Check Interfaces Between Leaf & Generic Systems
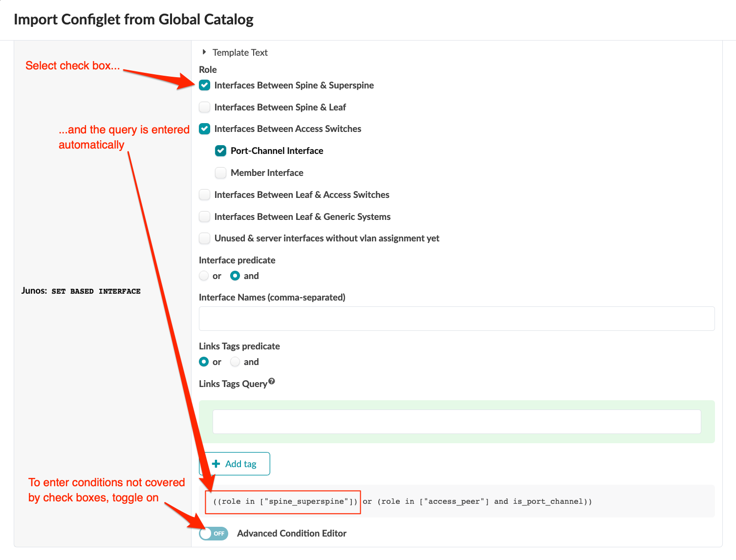 205,217
